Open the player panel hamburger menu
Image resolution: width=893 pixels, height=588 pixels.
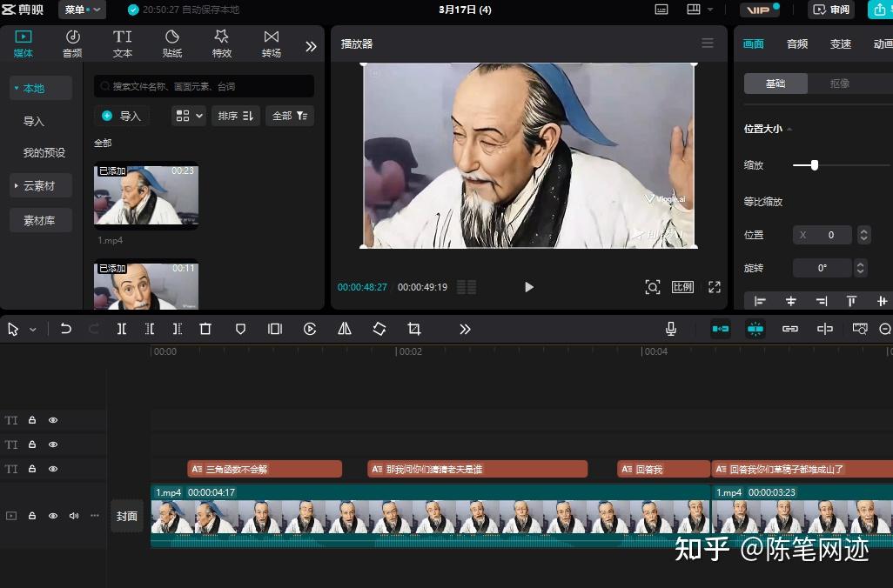click(x=708, y=43)
